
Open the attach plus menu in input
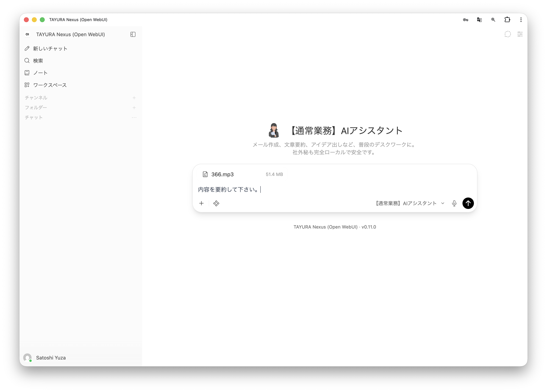(x=201, y=203)
